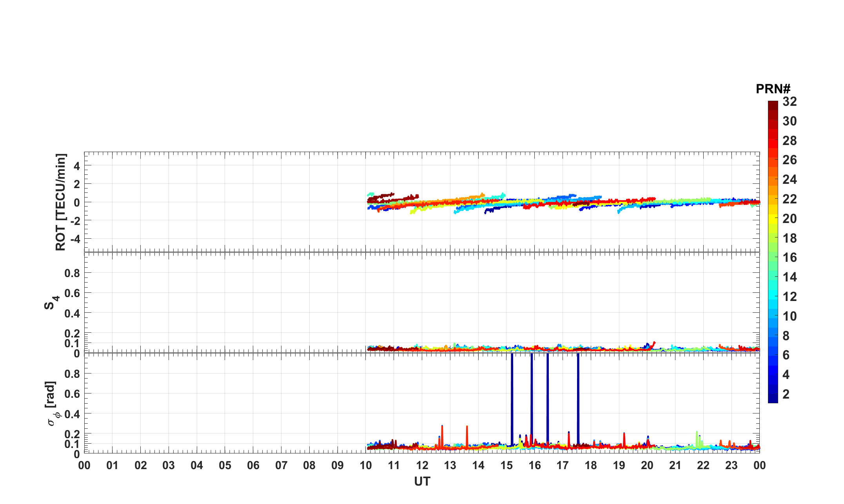Click the yellow colorbar segment at 20
The width and height of the screenshot is (844, 504).
click(773, 219)
